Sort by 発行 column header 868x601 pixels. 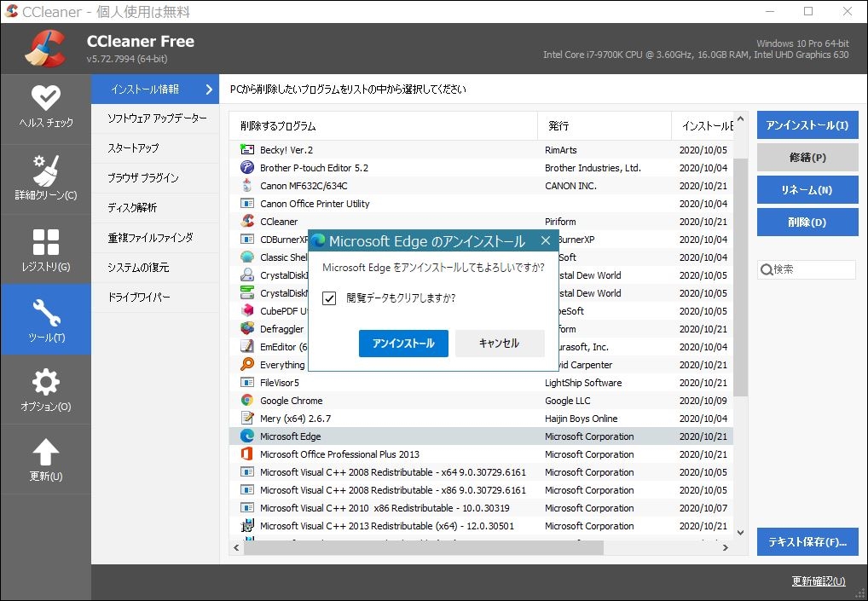605,126
